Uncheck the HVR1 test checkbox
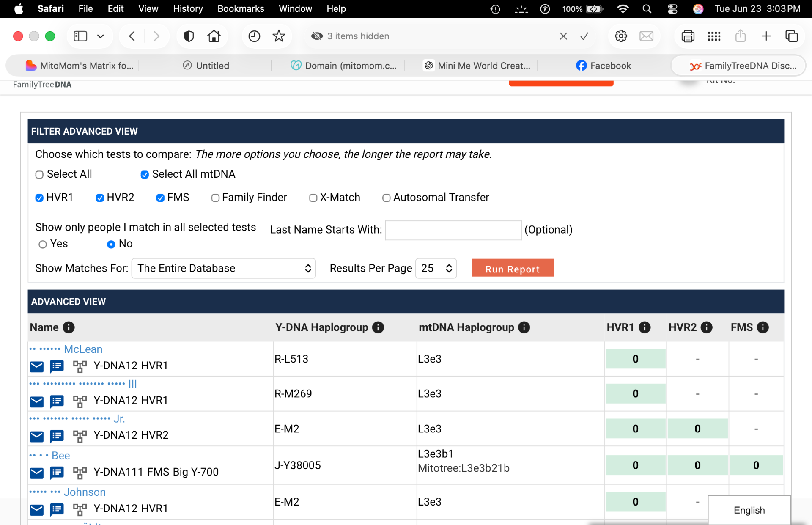The height and width of the screenshot is (525, 812). point(39,198)
